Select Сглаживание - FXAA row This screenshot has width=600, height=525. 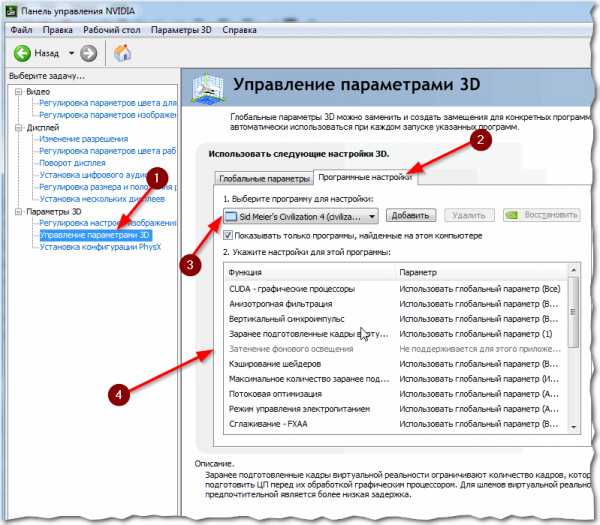(396, 424)
